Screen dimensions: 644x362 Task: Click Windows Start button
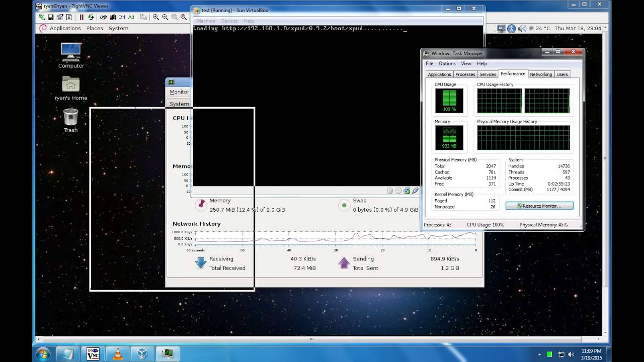pyautogui.click(x=43, y=354)
